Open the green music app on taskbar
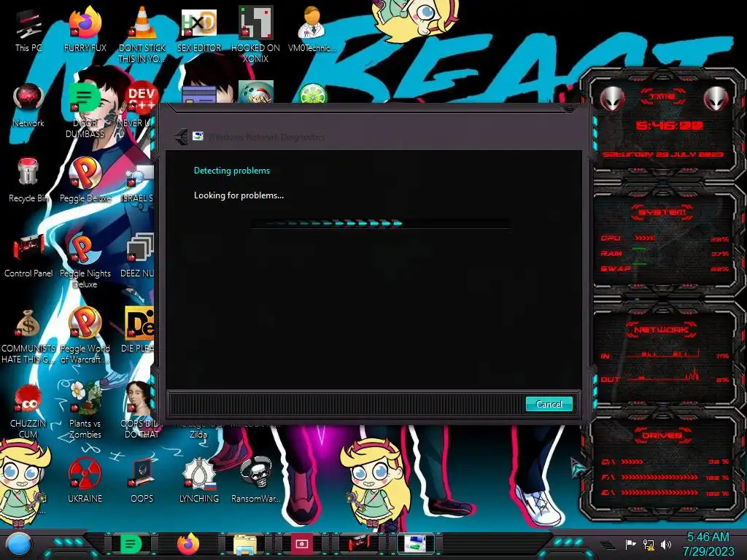 131,544
